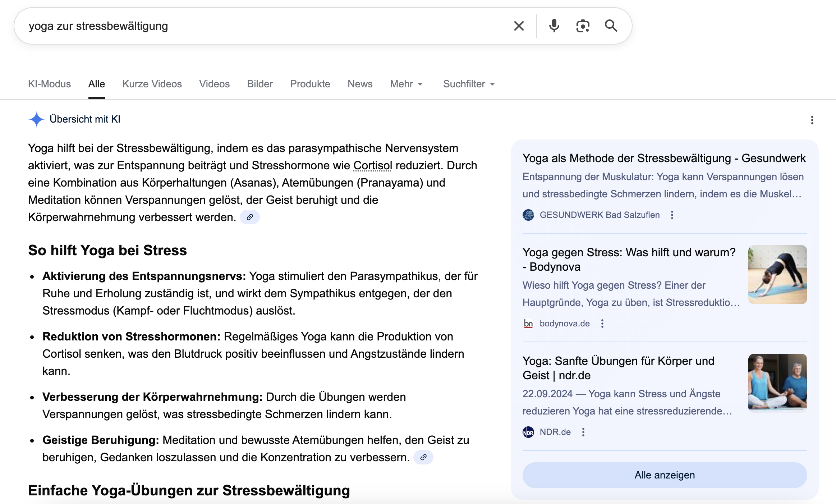Open the Bilder tab

[x=260, y=84]
